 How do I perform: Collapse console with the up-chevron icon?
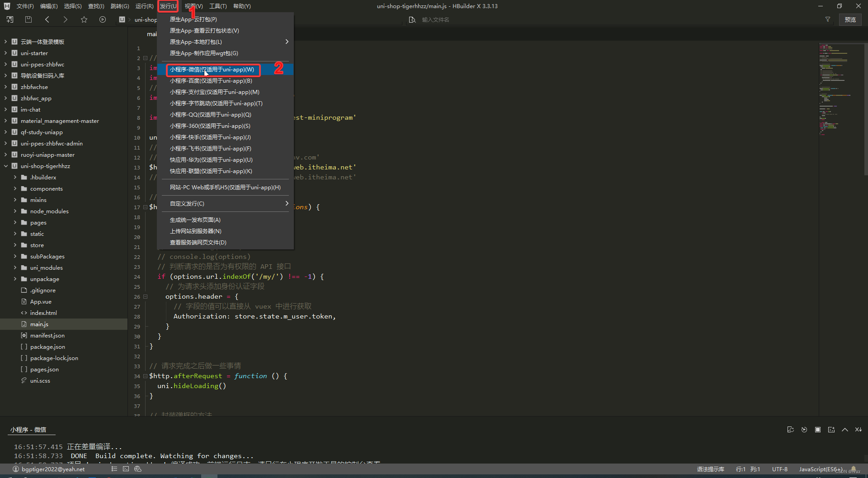[845, 430]
